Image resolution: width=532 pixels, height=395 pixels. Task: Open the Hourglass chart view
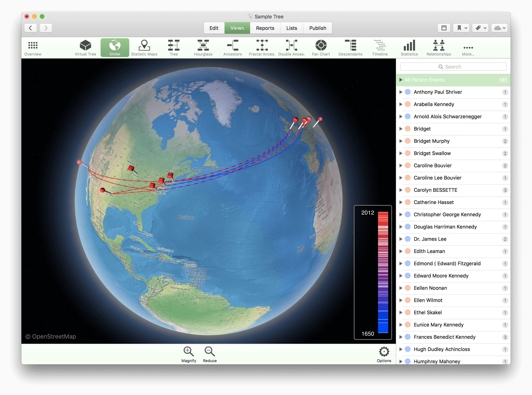pyautogui.click(x=203, y=48)
